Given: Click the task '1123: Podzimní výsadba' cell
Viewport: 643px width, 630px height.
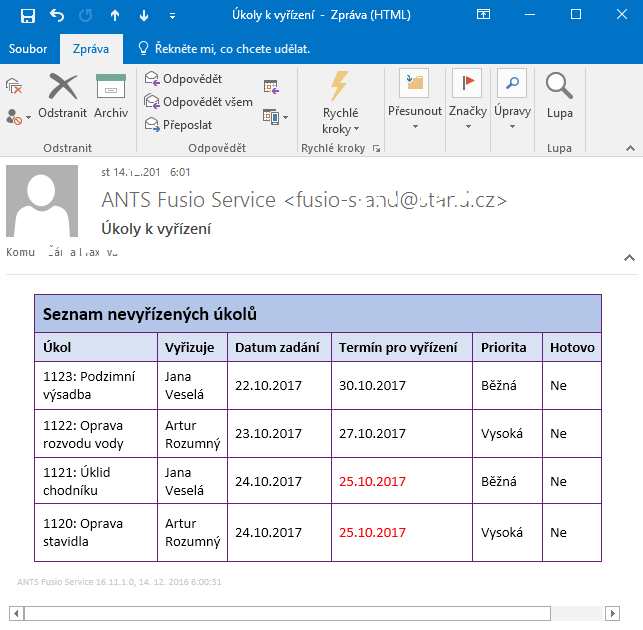Looking at the screenshot, I should coord(96,386).
